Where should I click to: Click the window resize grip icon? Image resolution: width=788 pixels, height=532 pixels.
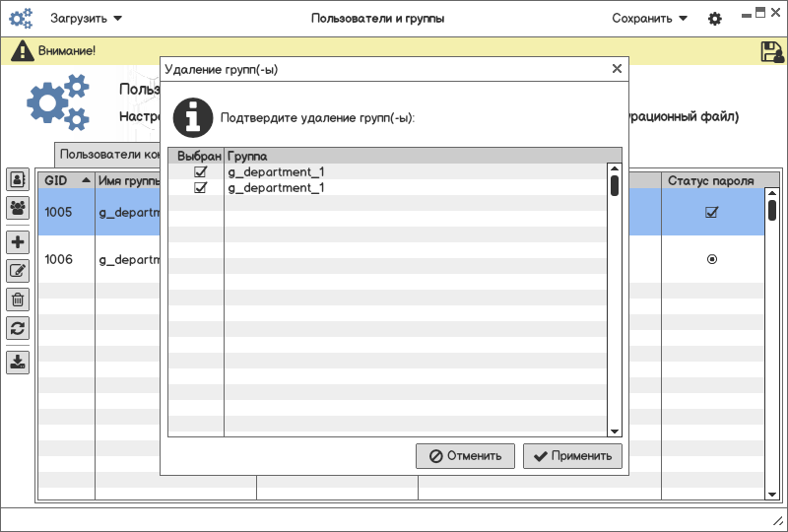[777, 521]
